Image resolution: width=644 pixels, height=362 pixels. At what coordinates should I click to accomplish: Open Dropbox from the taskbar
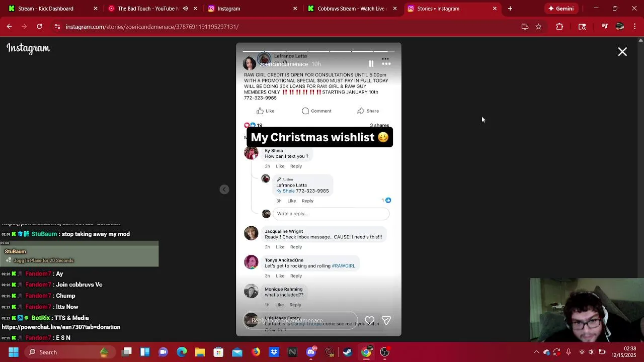(274, 352)
